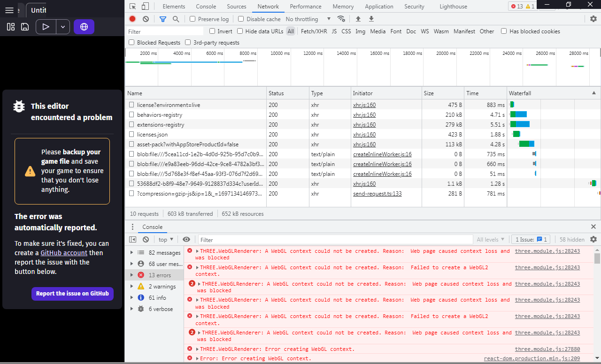This screenshot has width=601, height=364.
Task: Open the project manager panel icon
Action: pyautogui.click(x=10, y=27)
